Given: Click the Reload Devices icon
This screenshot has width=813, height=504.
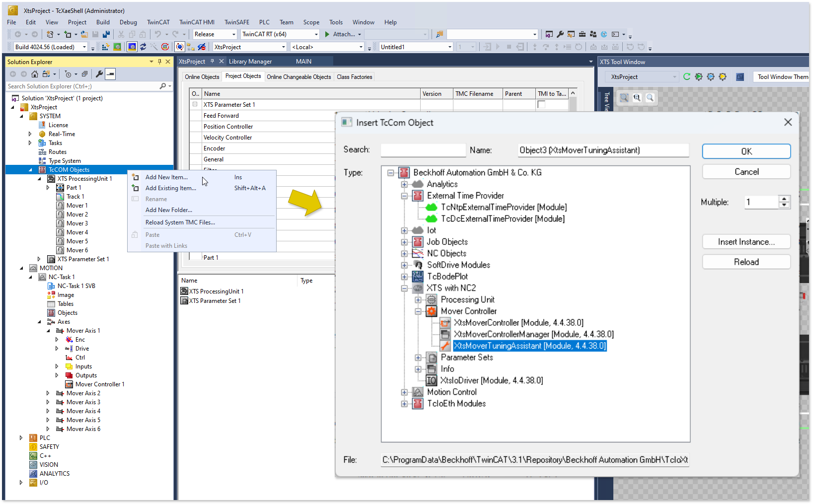Looking at the screenshot, I should tap(143, 47).
